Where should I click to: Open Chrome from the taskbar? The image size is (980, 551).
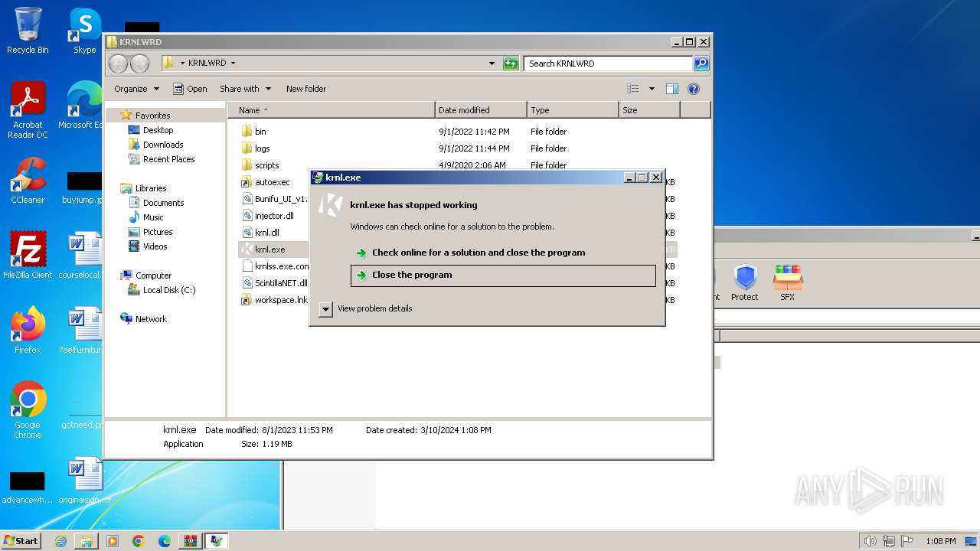139,541
